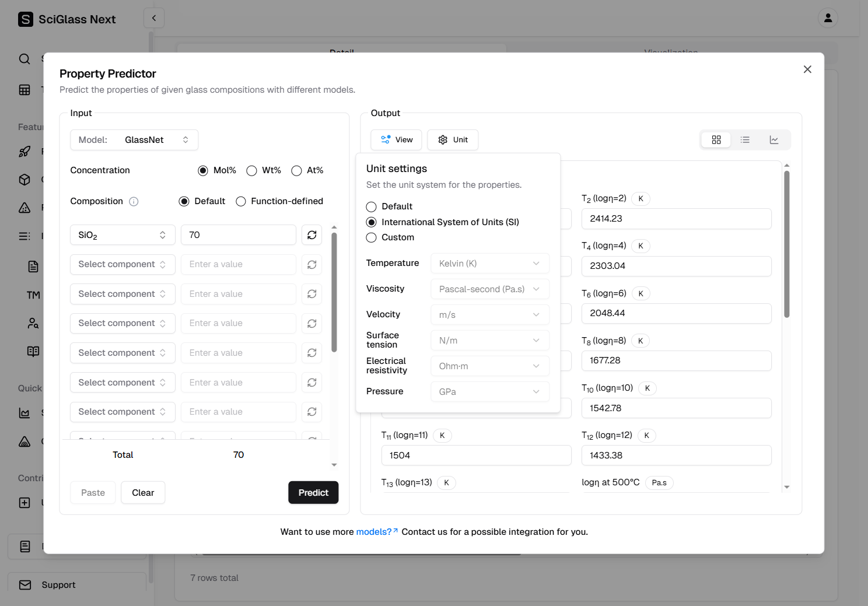Viewport: 868px width, 606px height.
Task: Click the Composition info icon
Action: 134,202
